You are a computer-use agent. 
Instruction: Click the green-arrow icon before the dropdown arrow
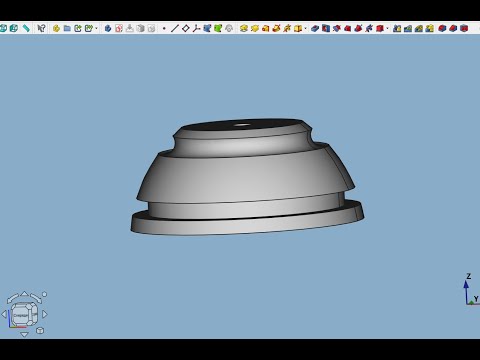tap(88, 28)
